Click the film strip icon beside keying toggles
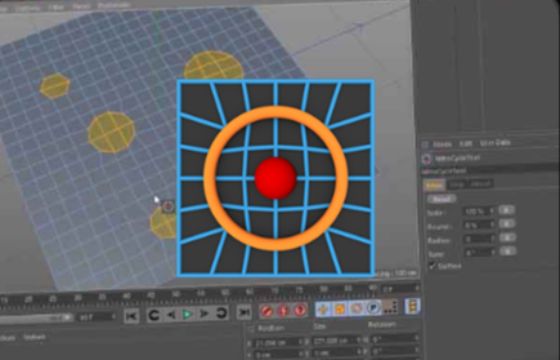This screenshot has width=560, height=360. (x=412, y=306)
